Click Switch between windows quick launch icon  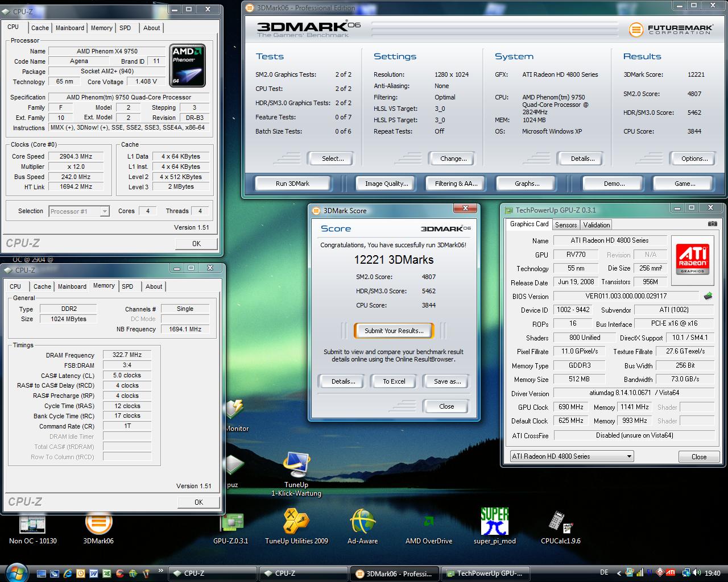coord(55,573)
